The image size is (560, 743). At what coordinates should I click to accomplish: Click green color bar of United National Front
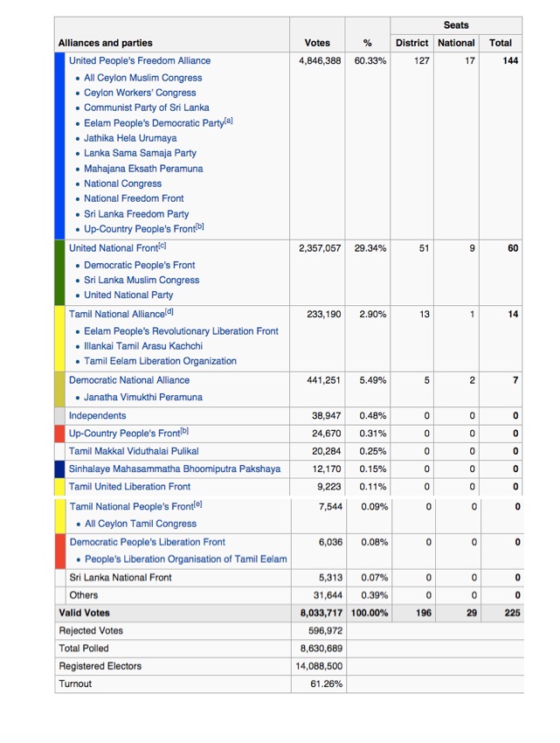coord(59,273)
